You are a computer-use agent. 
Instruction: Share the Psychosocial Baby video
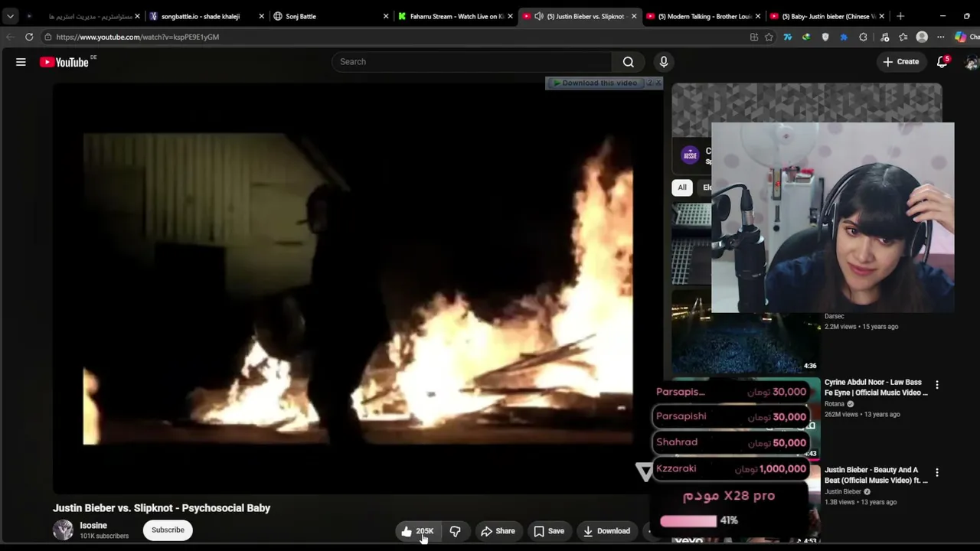498,531
